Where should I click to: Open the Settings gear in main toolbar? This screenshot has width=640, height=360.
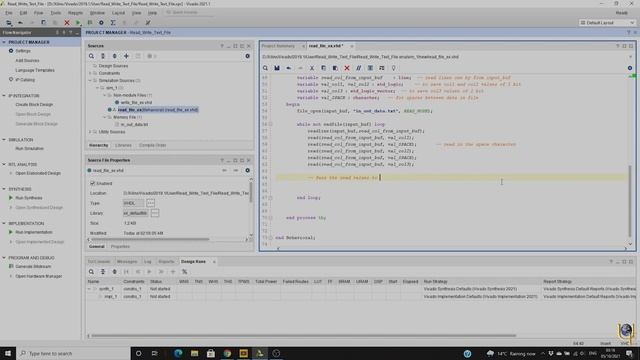point(101,22)
